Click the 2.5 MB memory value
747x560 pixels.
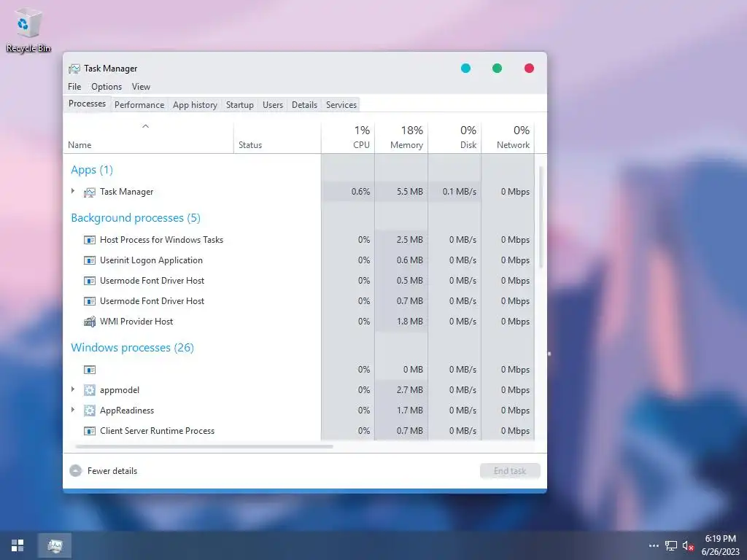click(x=410, y=240)
